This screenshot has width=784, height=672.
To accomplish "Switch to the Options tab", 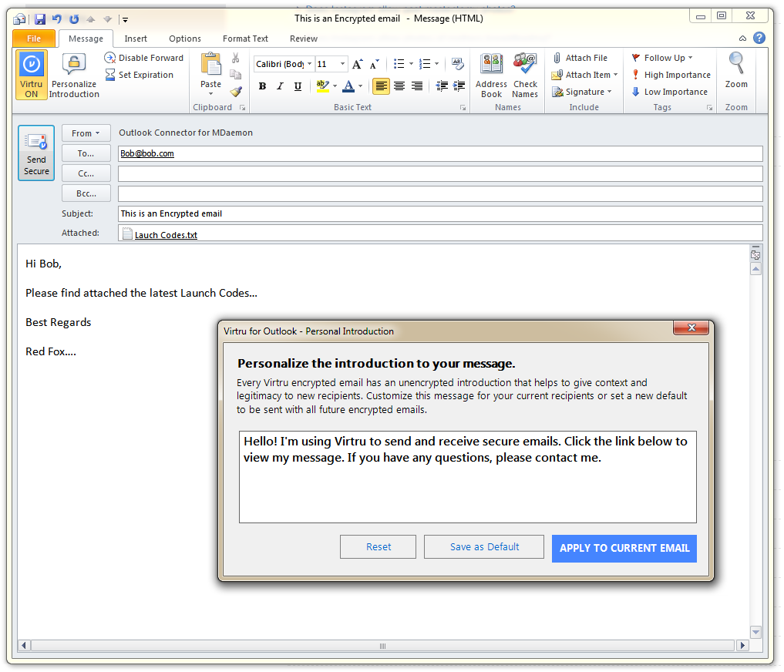I will [x=185, y=39].
